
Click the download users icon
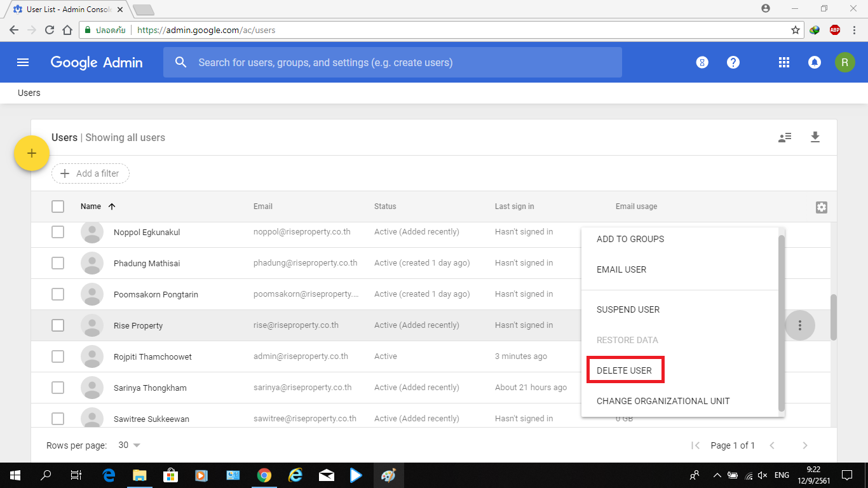click(x=815, y=137)
